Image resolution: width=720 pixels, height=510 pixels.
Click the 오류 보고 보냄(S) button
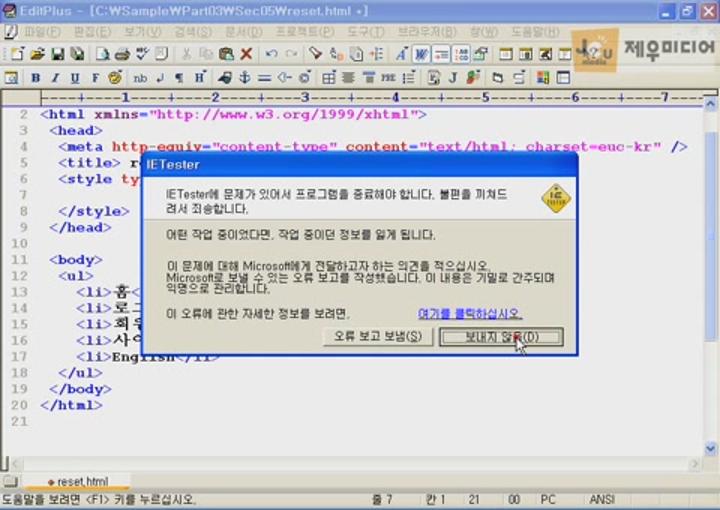(377, 336)
